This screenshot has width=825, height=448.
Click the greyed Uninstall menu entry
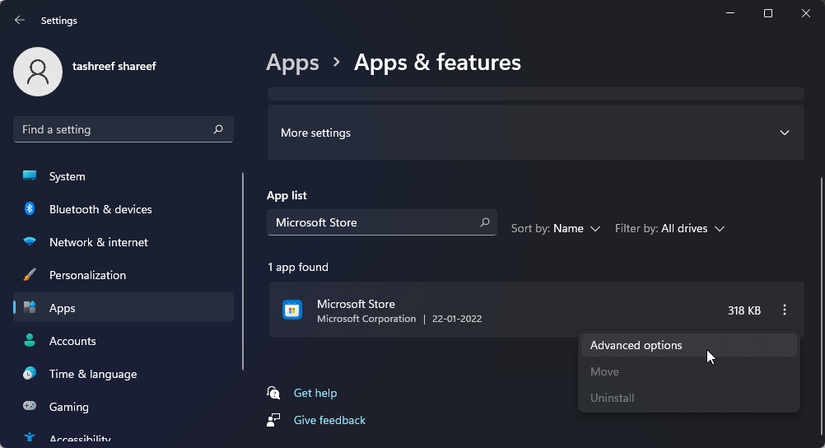[689, 398]
